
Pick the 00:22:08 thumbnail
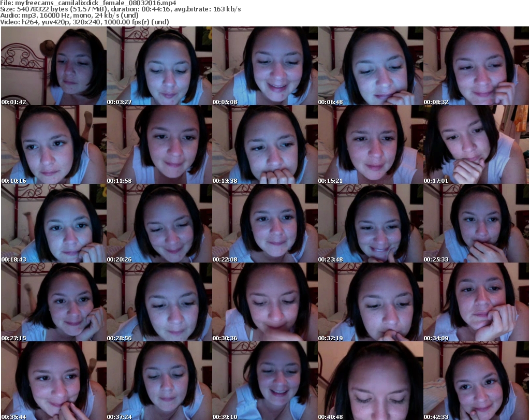pos(264,224)
